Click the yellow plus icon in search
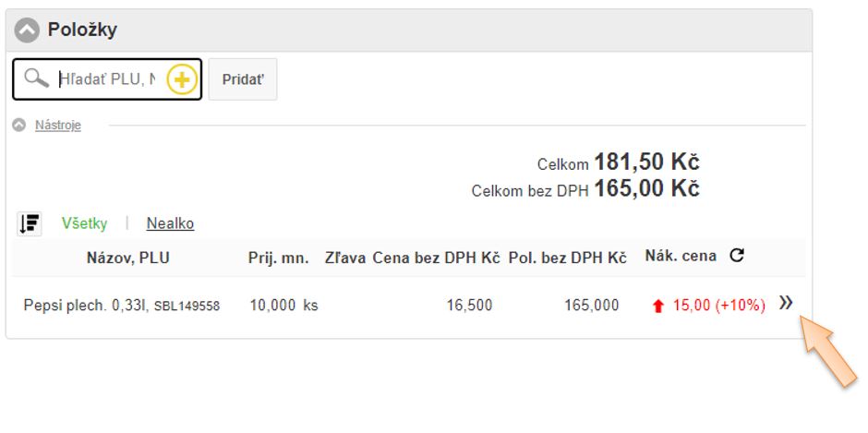This screenshot has width=868, height=433. (182, 80)
